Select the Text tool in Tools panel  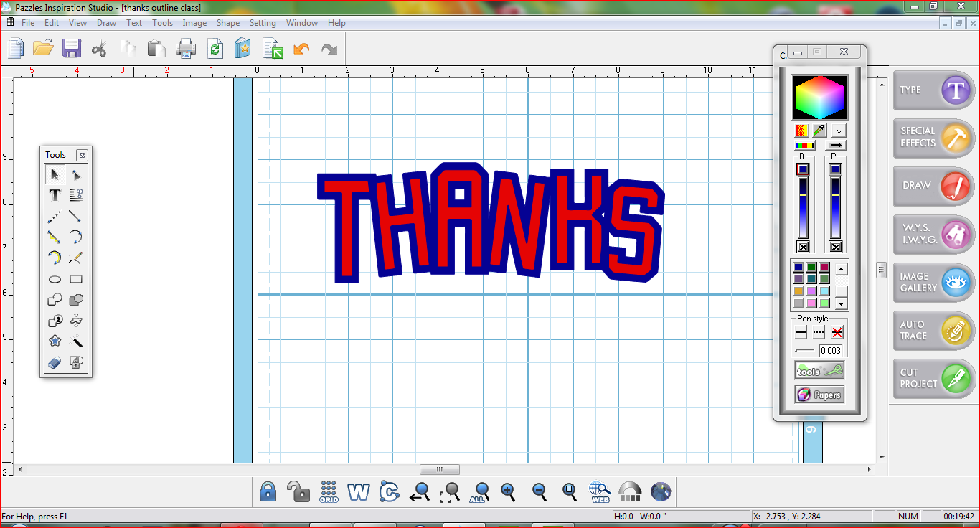click(x=55, y=195)
